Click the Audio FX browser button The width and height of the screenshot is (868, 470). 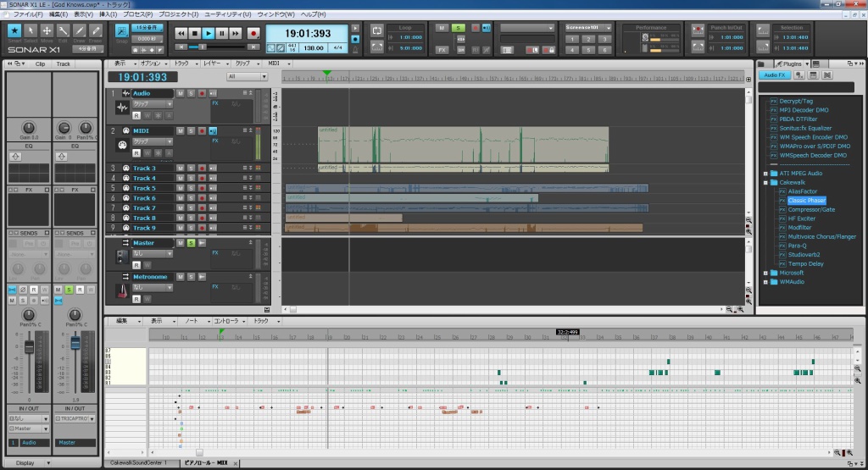click(x=775, y=75)
